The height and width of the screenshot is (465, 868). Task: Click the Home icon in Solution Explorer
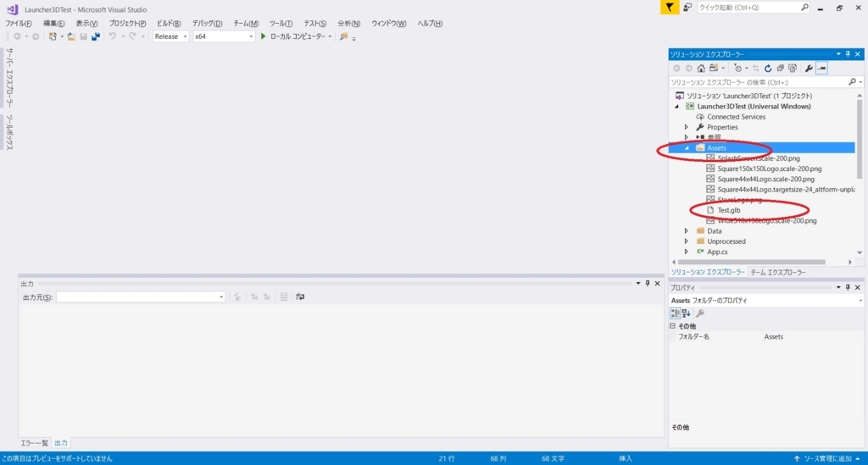pos(701,69)
